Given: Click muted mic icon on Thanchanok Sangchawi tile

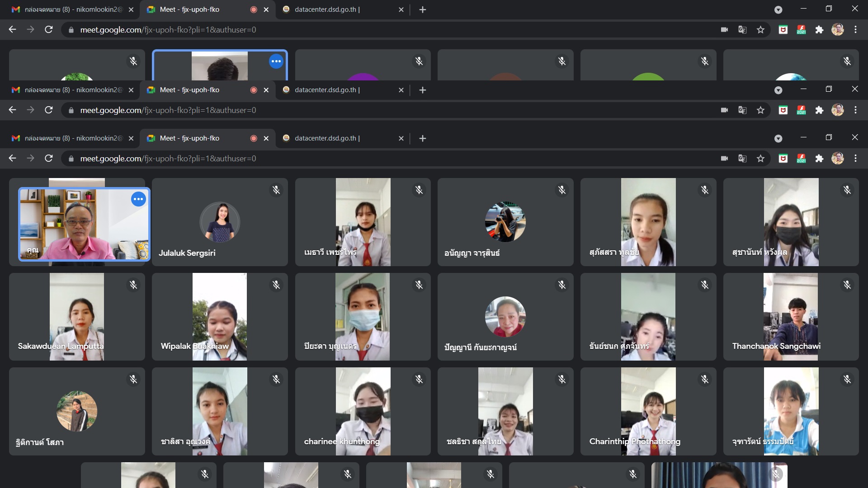Looking at the screenshot, I should tap(847, 285).
